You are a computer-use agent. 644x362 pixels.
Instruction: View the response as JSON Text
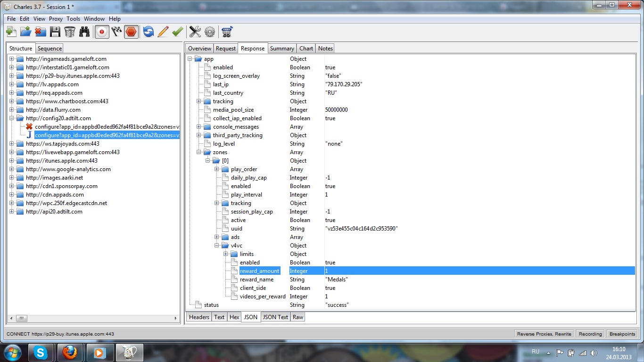tap(275, 317)
